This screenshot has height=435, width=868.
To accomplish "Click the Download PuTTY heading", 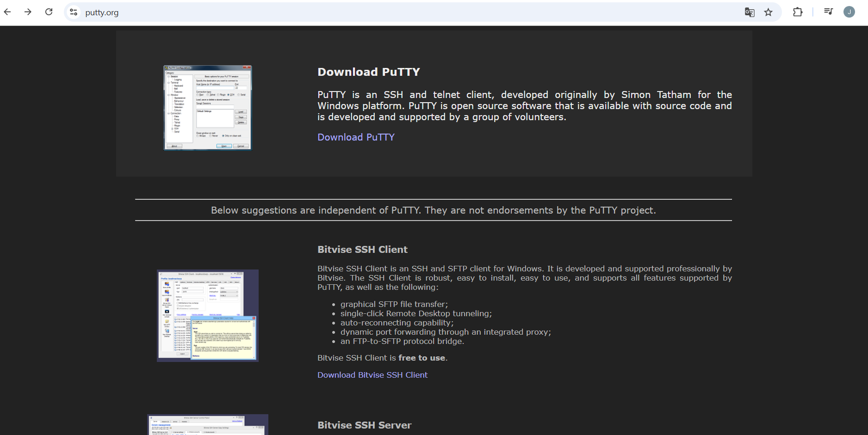I will point(369,72).
